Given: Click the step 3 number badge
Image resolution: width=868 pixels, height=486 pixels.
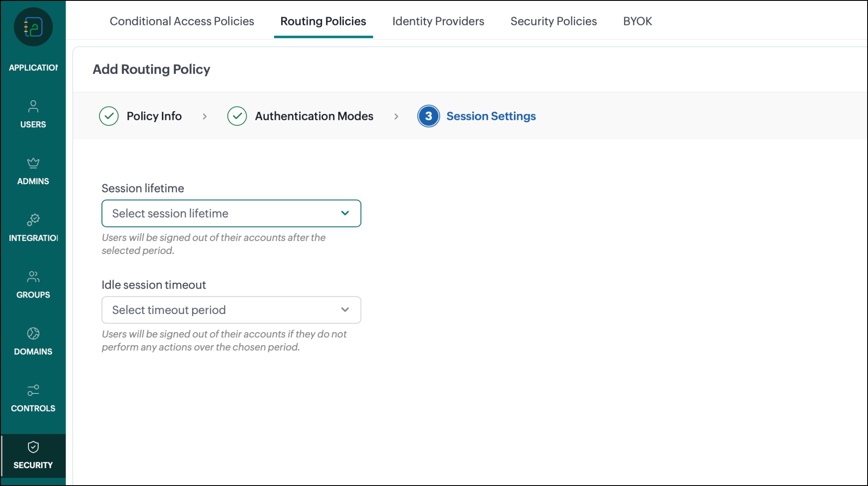Looking at the screenshot, I should 429,116.
